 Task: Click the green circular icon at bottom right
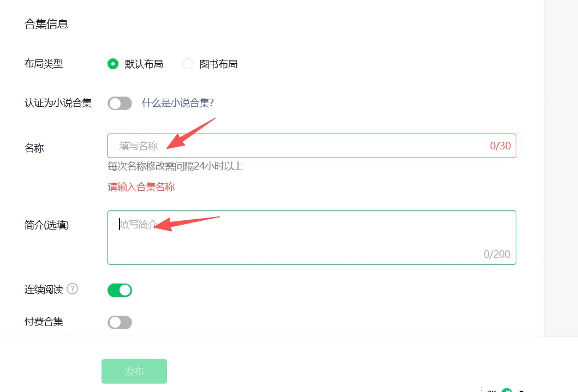pos(507,390)
